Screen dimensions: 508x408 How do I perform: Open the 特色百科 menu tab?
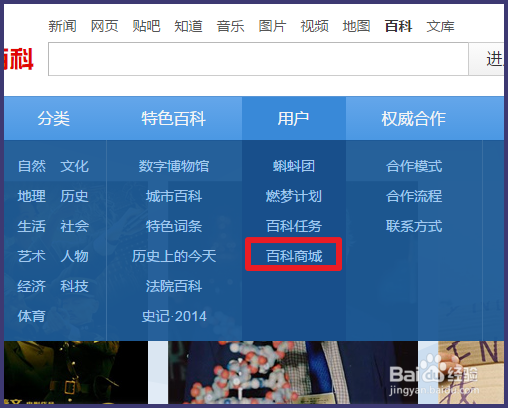[174, 118]
